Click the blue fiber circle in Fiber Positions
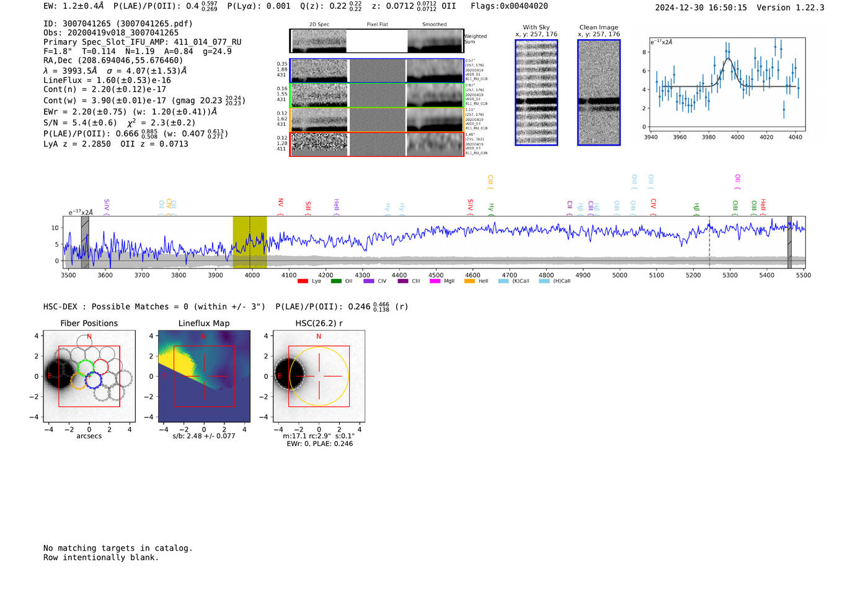The width and height of the screenshot is (868, 591). [94, 380]
